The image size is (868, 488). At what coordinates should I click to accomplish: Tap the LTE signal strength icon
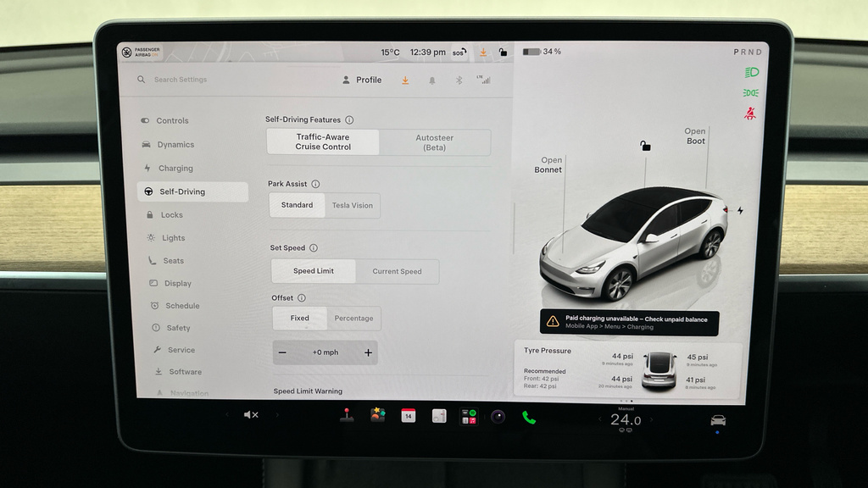484,80
